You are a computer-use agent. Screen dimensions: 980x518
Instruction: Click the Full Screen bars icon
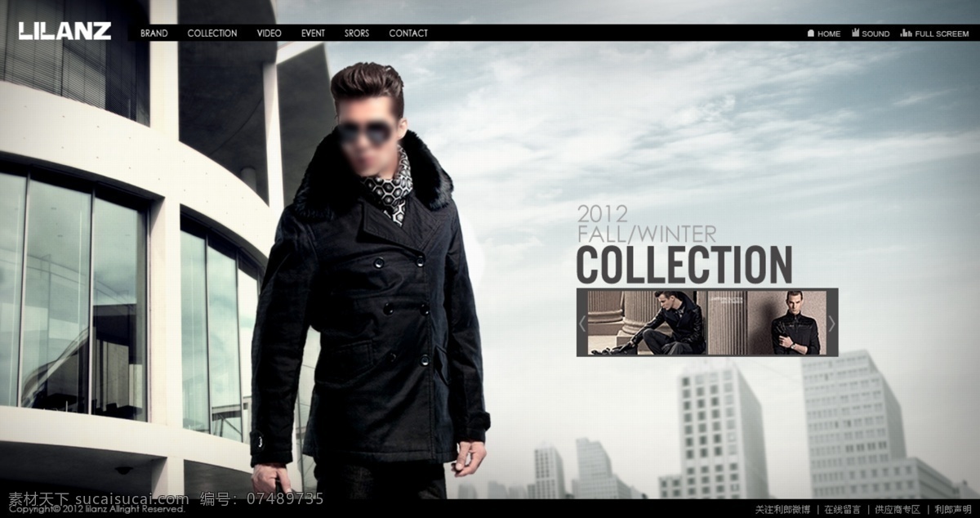[x=906, y=33]
